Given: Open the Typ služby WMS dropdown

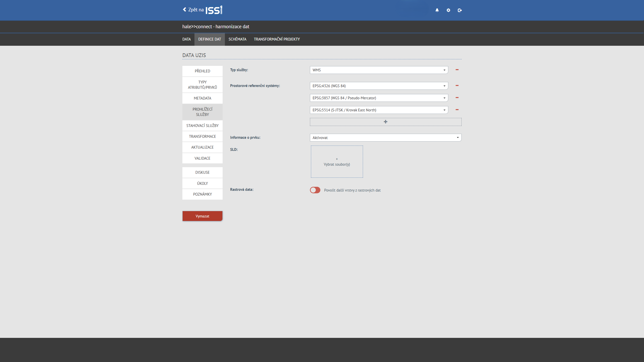Looking at the screenshot, I should [379, 70].
